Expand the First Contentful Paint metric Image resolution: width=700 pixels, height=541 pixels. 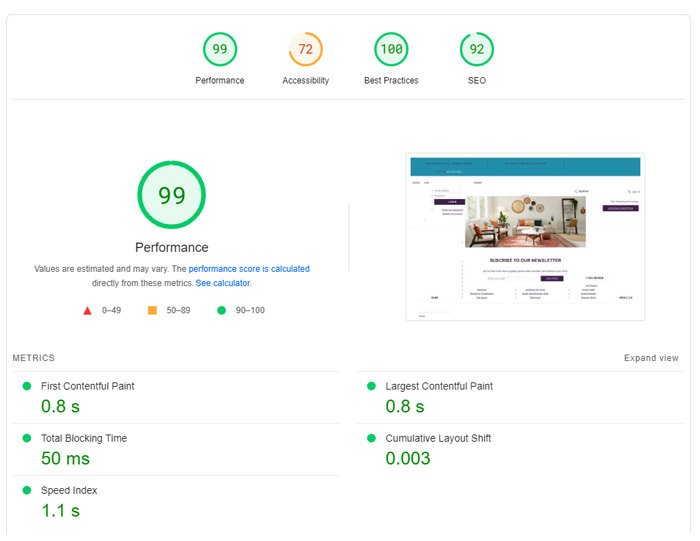(x=87, y=386)
